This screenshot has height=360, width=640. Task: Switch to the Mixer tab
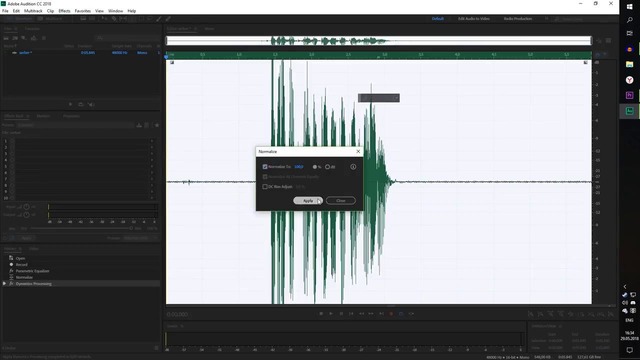[209, 29]
